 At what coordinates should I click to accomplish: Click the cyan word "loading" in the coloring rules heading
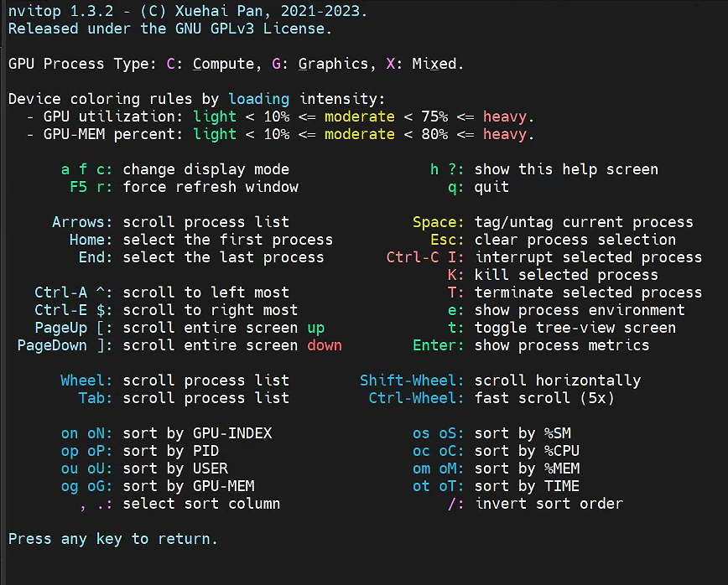click(x=258, y=99)
